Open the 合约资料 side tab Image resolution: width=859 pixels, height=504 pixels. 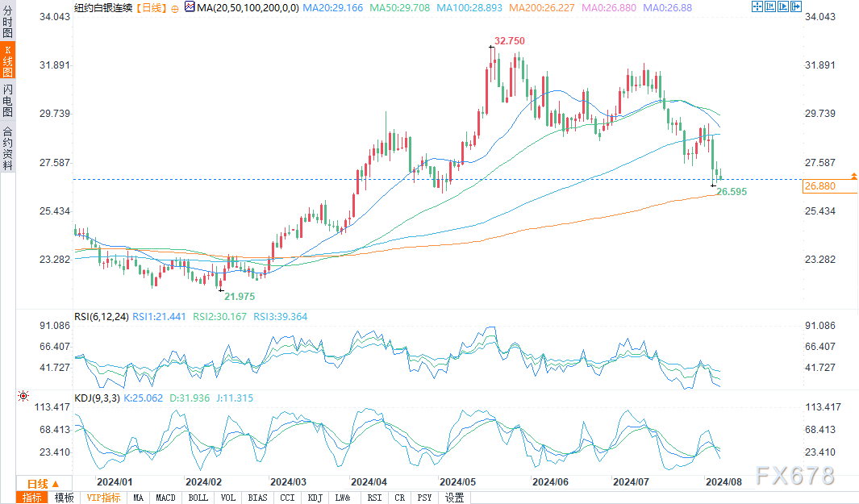click(8, 148)
